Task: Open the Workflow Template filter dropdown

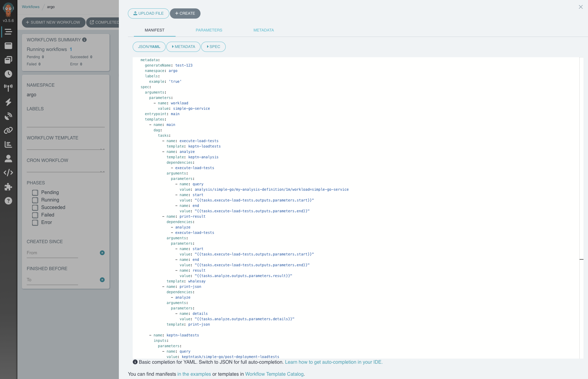Action: [x=65, y=147]
